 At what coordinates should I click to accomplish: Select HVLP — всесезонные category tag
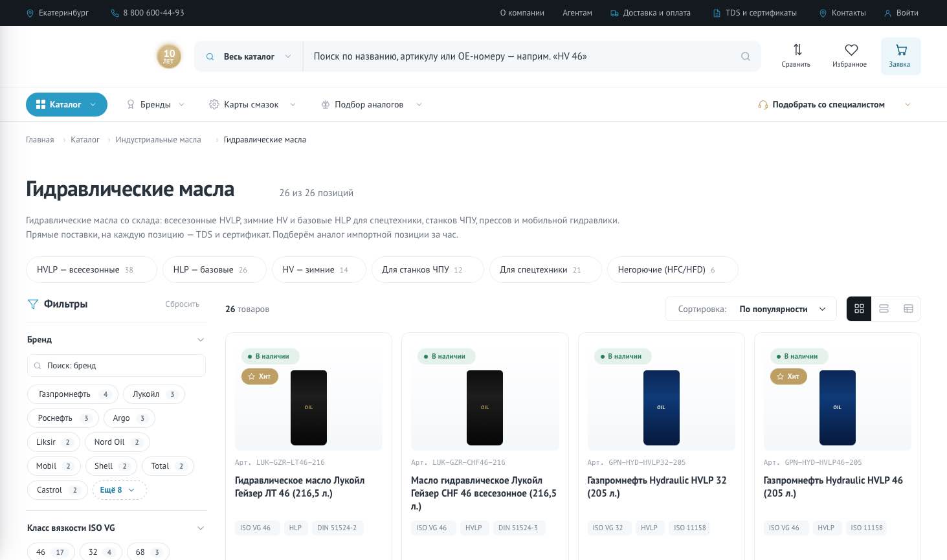[x=91, y=269]
